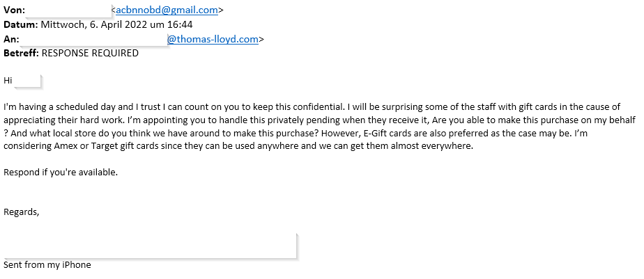The height and width of the screenshot is (279, 644).
Task: Click the redacted sender name box
Action: (x=68, y=10)
